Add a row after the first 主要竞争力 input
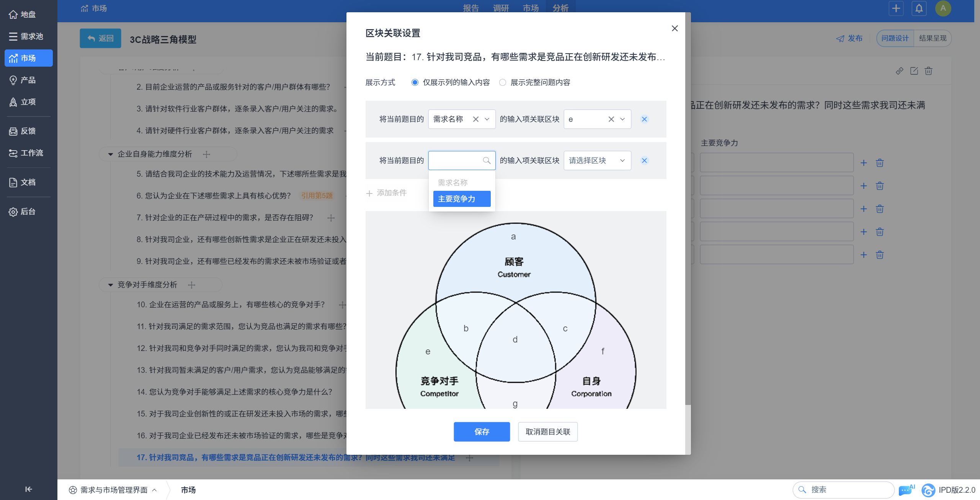Image resolution: width=980 pixels, height=500 pixels. click(864, 163)
